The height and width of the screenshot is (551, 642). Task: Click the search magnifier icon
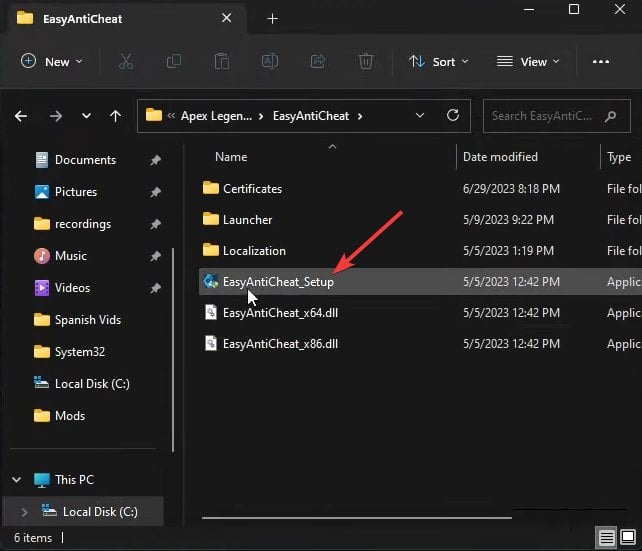(x=610, y=117)
